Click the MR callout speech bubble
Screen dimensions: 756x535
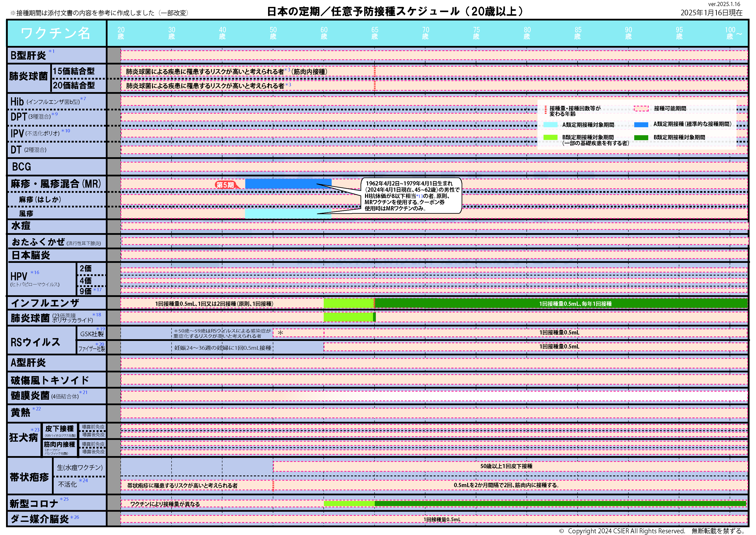(411, 196)
